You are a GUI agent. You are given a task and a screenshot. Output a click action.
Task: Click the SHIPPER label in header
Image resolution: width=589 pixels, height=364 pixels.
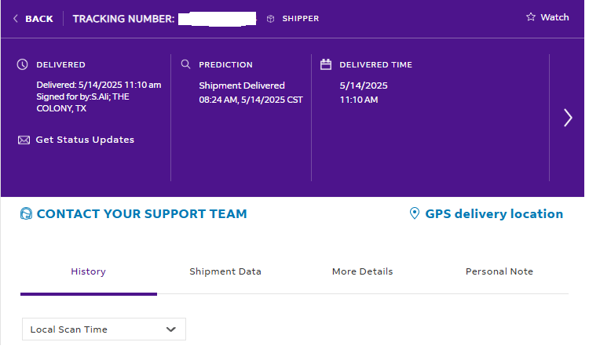[x=301, y=19]
